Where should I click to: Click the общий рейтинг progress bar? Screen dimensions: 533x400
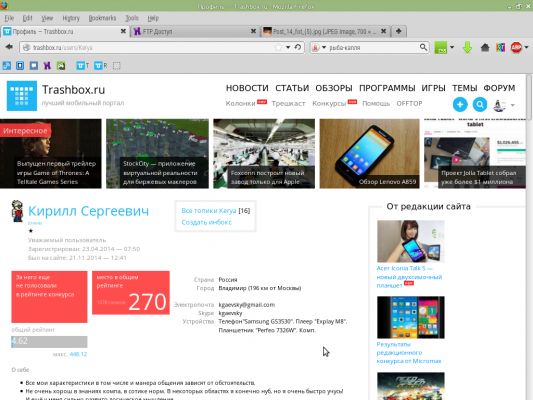click(x=49, y=342)
